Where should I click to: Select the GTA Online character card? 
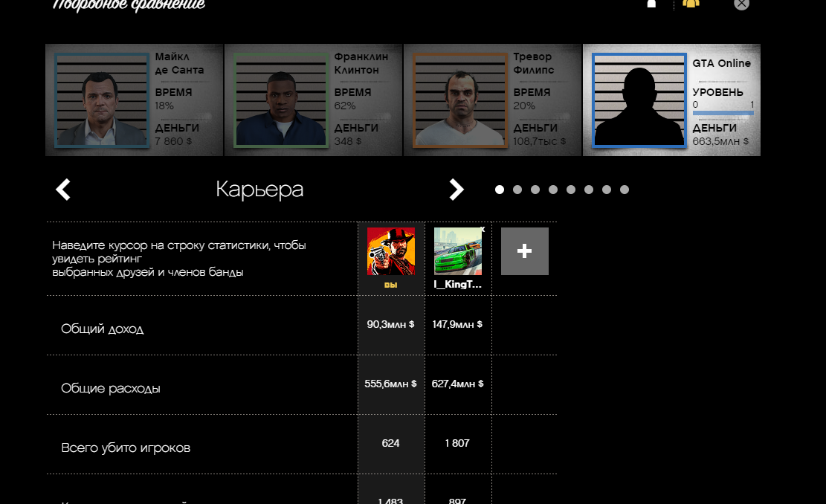pos(671,100)
